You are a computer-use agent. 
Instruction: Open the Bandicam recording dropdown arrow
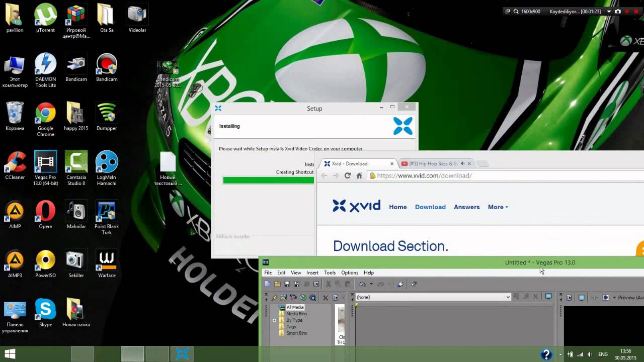point(609,11)
